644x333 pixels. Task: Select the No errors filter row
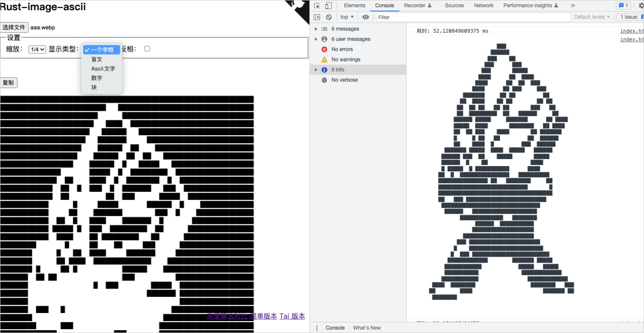click(358, 49)
